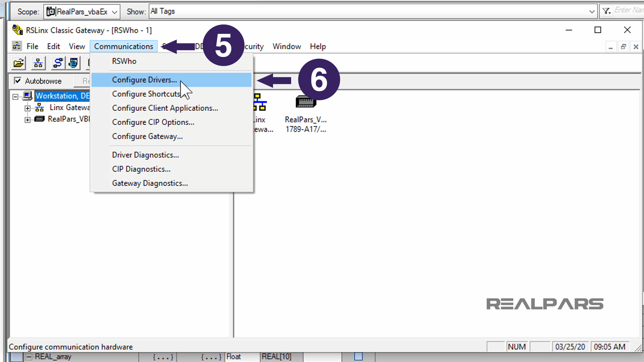Image resolution: width=644 pixels, height=362 pixels.
Task: Open Driver Diagnostics from the menu
Action: click(145, 155)
